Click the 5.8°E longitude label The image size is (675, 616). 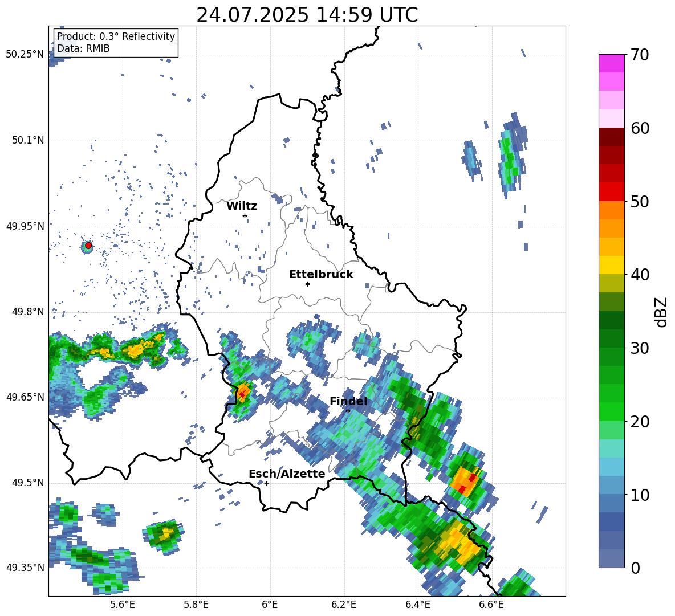coord(196,605)
